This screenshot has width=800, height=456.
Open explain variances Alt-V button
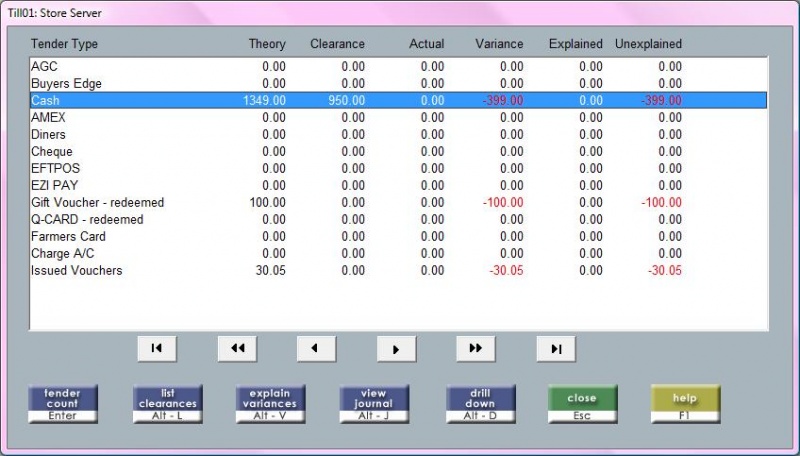pos(270,403)
